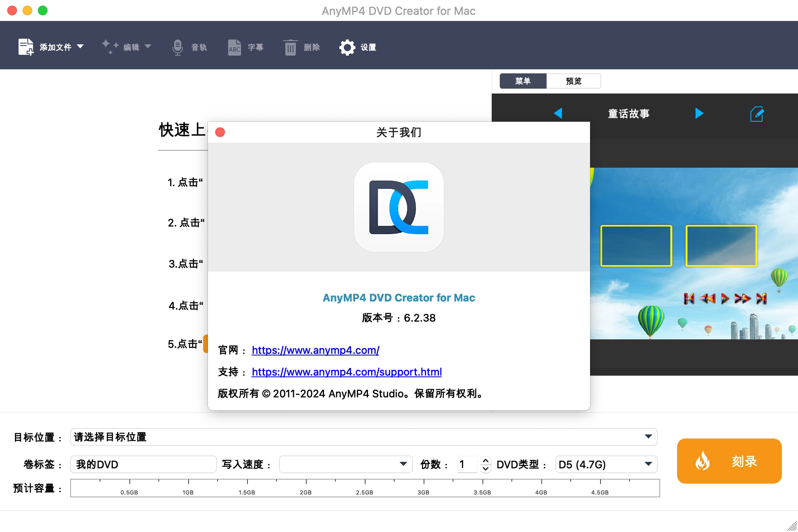The image size is (798, 532).
Task: Click the volume label field 我的DVD
Action: [143, 464]
